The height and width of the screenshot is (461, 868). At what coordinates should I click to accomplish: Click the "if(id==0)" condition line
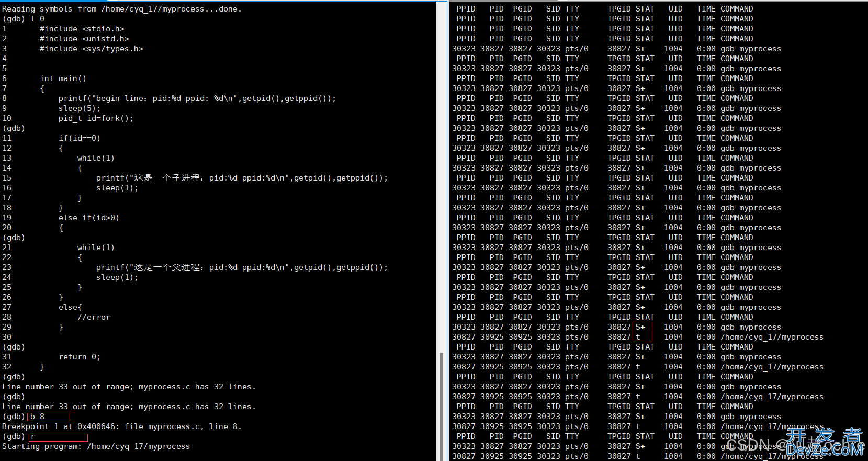[79, 138]
